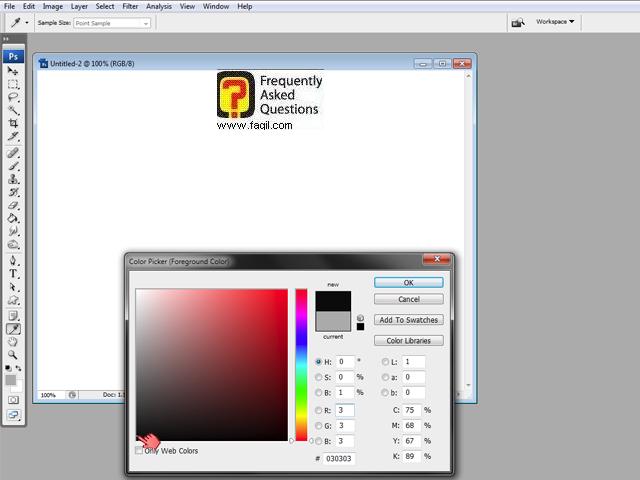Open the Sample Size dropdown
The image size is (640, 480).
click(x=110, y=22)
